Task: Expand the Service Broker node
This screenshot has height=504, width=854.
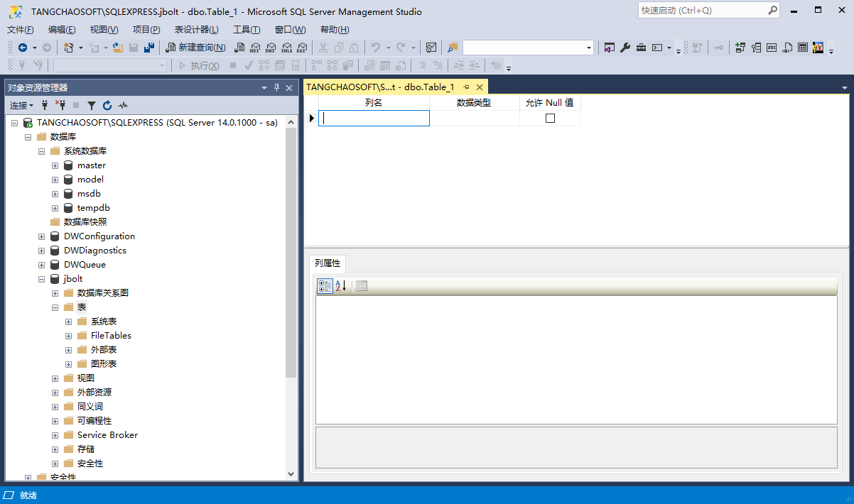Action: point(55,435)
